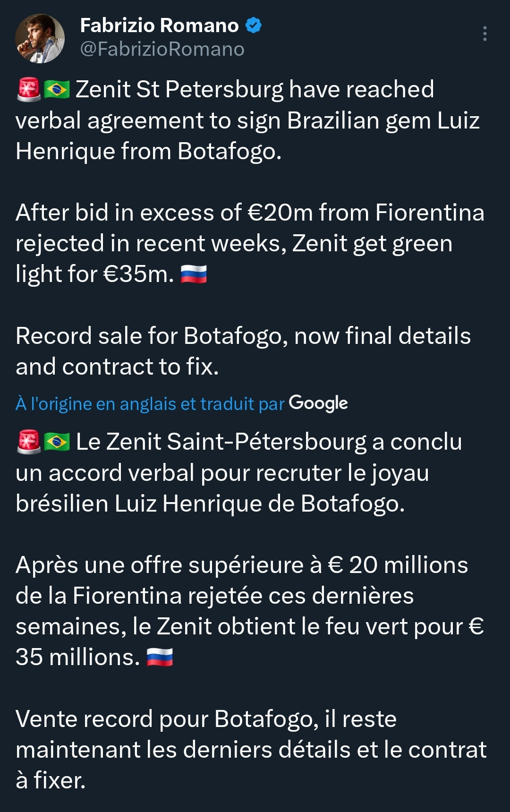Open Fabrizio Romano's profile picture
510x812 pixels.
[x=40, y=39]
